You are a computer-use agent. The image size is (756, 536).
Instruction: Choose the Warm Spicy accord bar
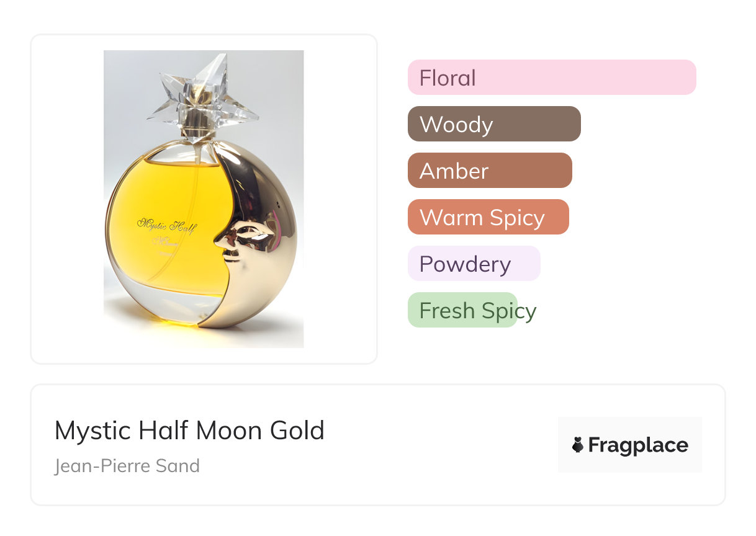(x=488, y=217)
